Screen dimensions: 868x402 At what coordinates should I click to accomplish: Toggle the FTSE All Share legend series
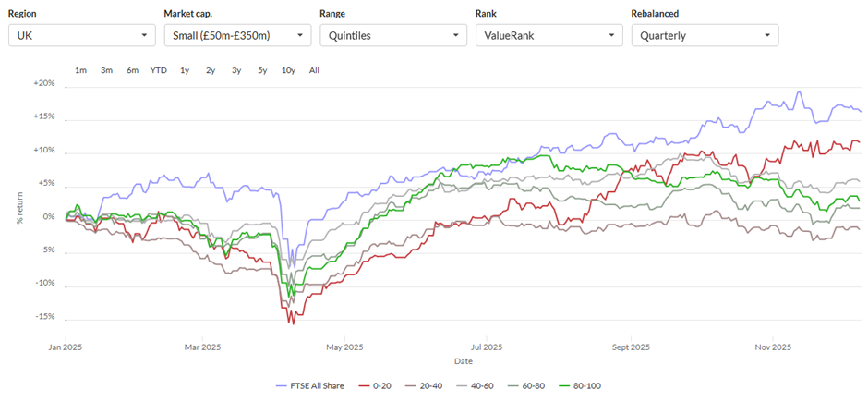[309, 386]
